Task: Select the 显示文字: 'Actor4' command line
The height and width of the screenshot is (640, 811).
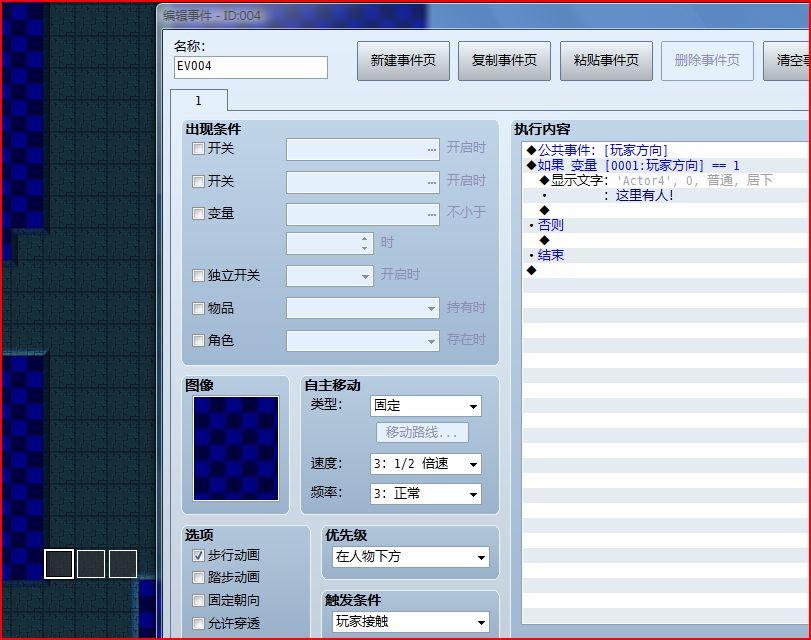Action: (x=666, y=180)
